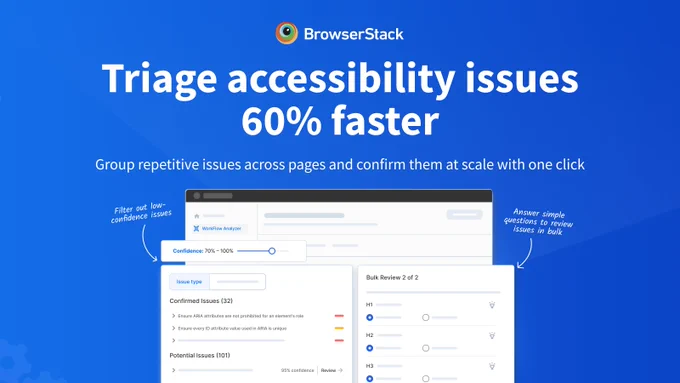680x383 pixels.
Task: Click the 'Bulk Review 2 of 2' title
Action: [392, 278]
